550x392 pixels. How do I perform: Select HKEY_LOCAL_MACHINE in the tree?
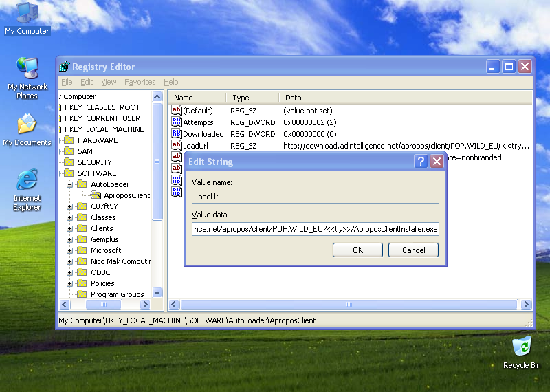click(104, 129)
